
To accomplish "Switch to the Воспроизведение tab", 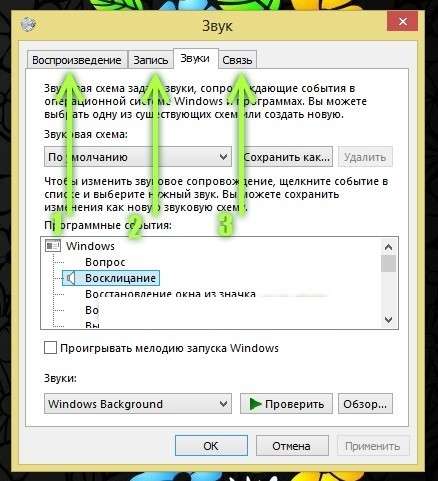I will [77, 60].
